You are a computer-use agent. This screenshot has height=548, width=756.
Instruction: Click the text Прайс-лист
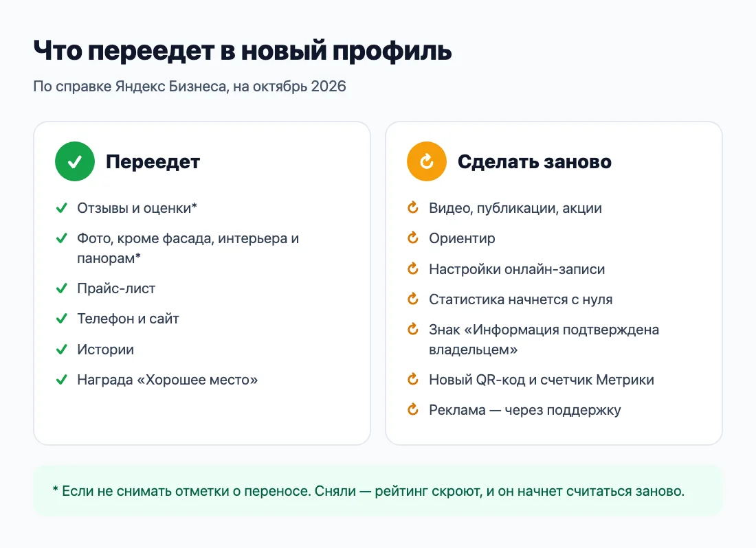tap(116, 288)
